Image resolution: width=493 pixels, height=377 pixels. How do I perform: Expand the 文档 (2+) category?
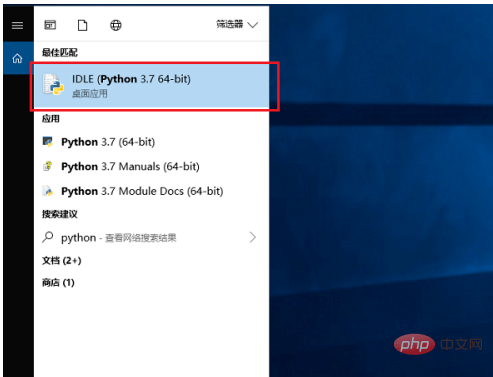[x=62, y=261]
